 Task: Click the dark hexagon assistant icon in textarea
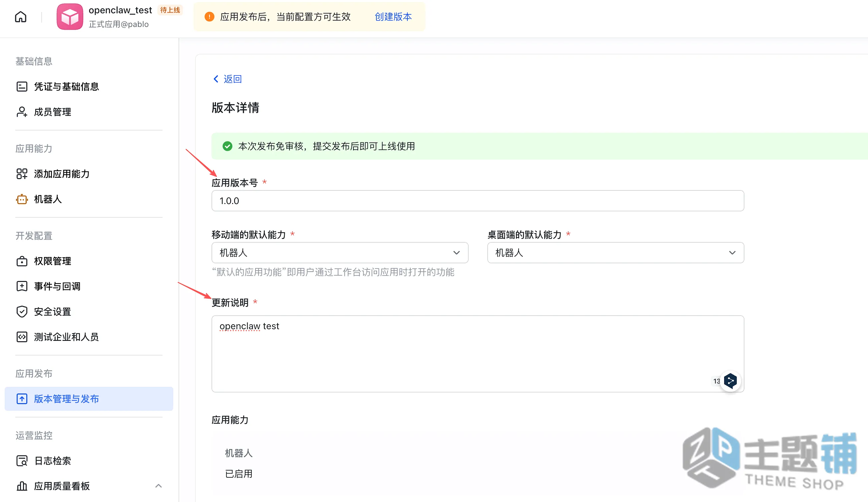(x=730, y=381)
